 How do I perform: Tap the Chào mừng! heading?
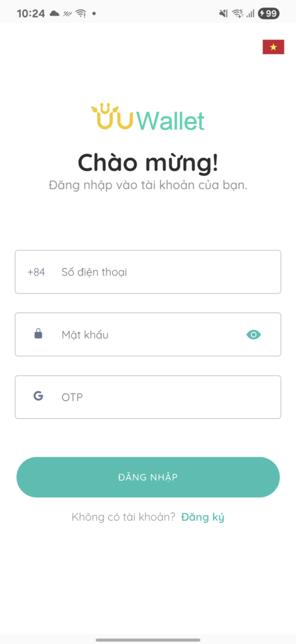click(148, 163)
